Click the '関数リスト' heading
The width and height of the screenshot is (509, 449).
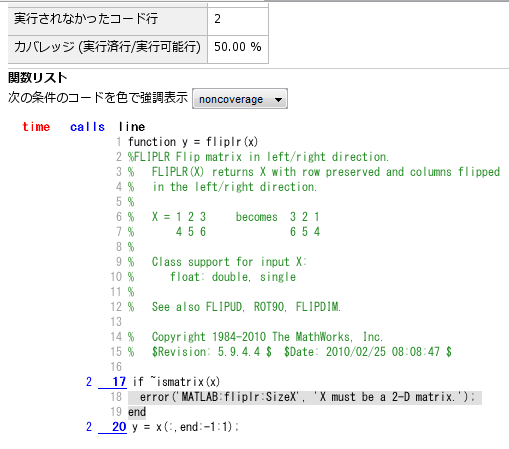[x=38, y=78]
